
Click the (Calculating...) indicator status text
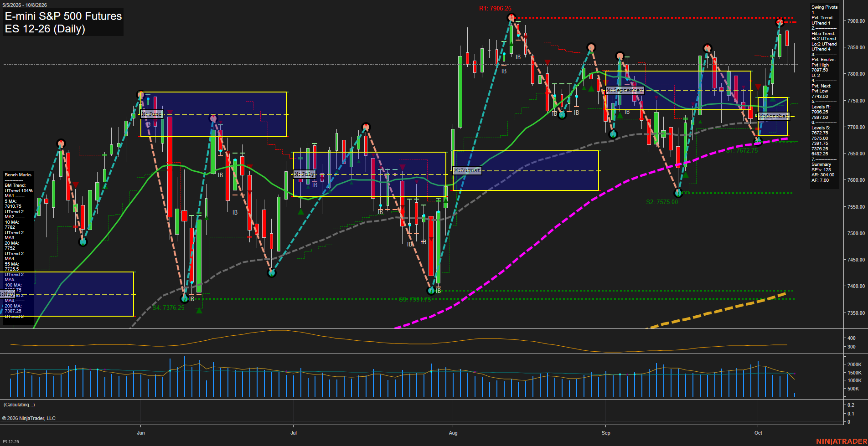[x=19, y=405]
